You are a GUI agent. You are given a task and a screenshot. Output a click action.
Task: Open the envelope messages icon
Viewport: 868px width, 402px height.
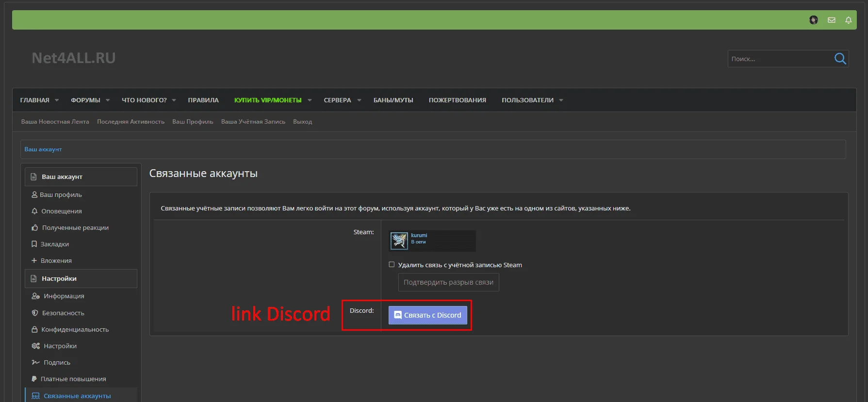(x=832, y=20)
